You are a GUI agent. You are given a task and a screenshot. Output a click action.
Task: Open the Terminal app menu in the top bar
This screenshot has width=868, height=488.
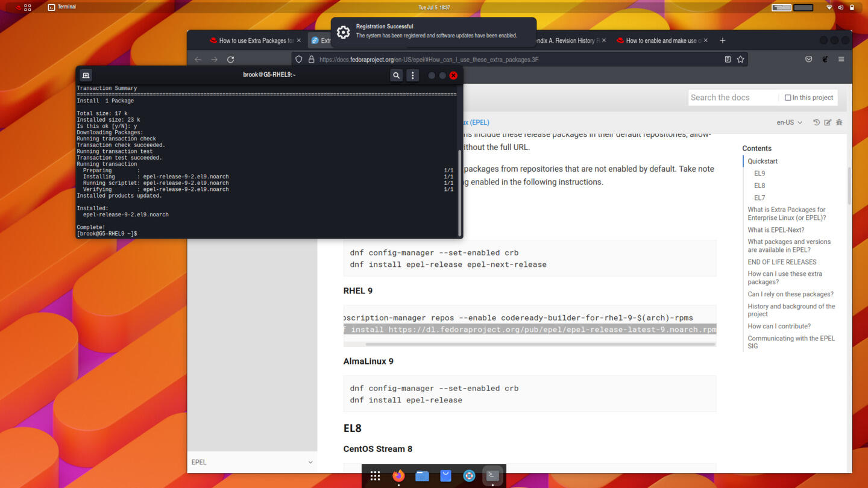pos(62,7)
